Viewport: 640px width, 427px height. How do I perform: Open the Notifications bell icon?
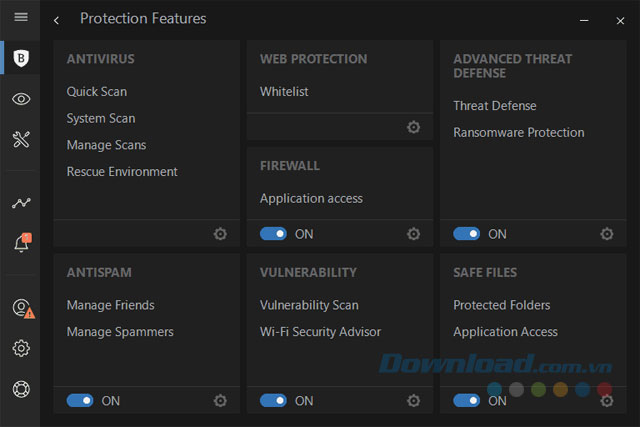pos(21,244)
